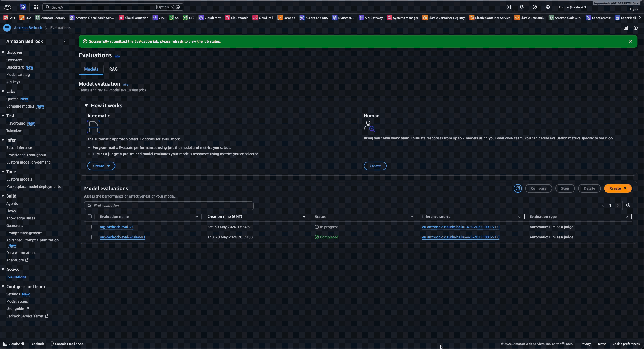The image size is (644, 349).
Task: Toggle the side navigation hamburger menu
Action: tap(7, 28)
